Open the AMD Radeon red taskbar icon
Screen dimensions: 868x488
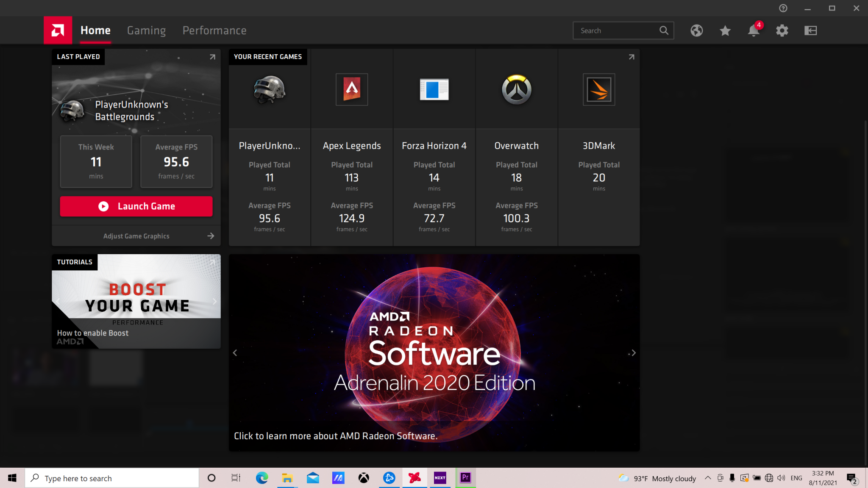click(415, 478)
